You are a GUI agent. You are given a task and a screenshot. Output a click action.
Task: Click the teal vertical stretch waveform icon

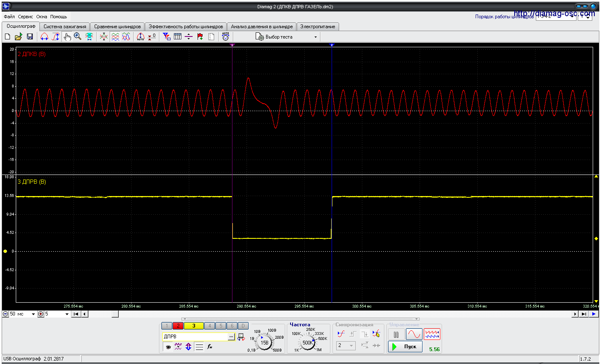coord(89,36)
